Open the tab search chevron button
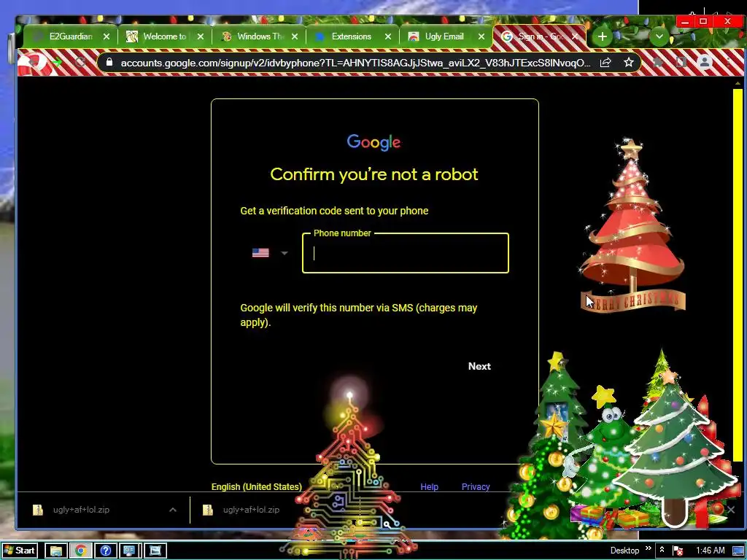The height and width of the screenshot is (560, 747). point(659,36)
